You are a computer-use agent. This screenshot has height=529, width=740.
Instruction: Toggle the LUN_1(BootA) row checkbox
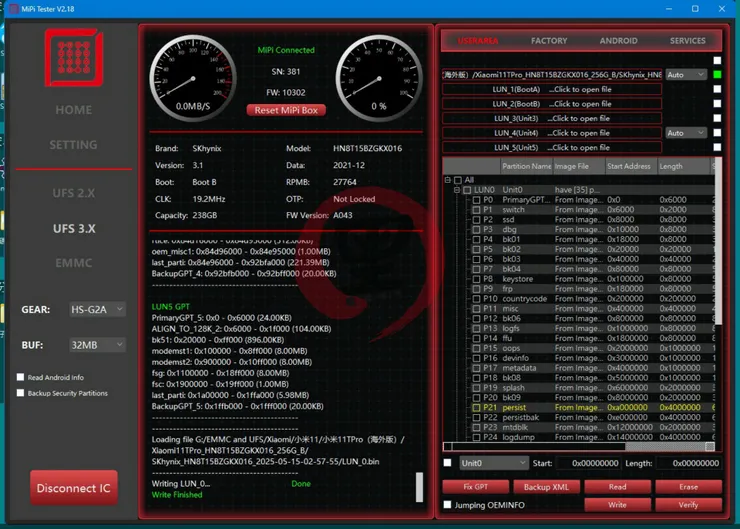(x=717, y=89)
